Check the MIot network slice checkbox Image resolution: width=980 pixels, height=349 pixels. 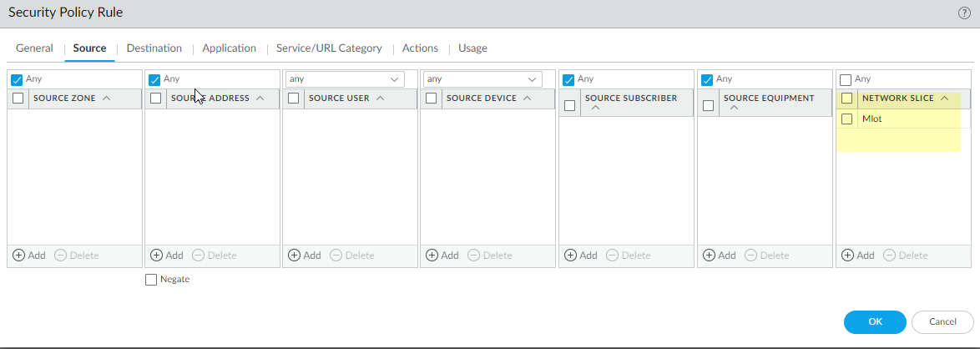(x=847, y=119)
